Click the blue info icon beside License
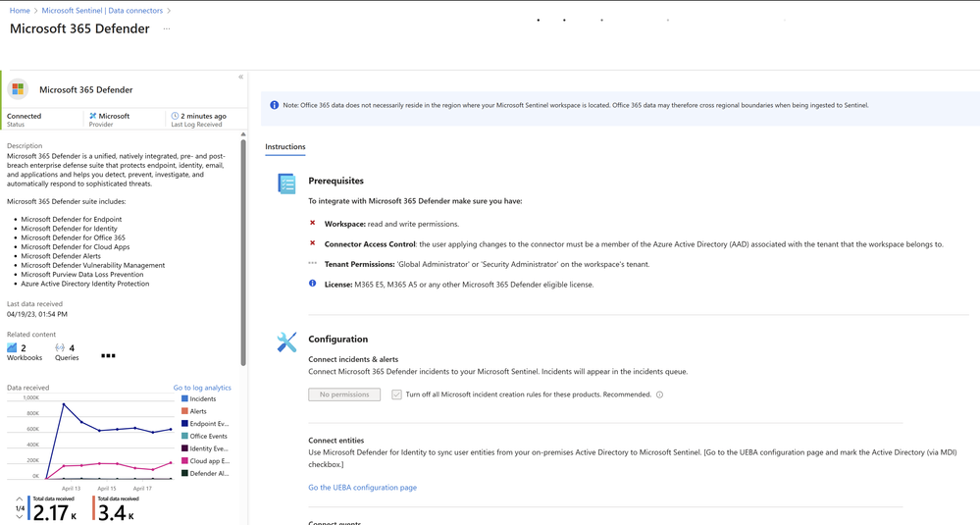This screenshot has width=980, height=525. (x=313, y=284)
